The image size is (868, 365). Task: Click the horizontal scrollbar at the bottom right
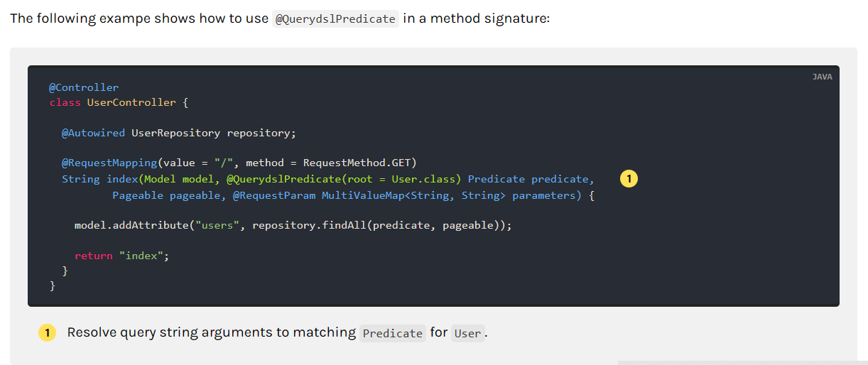(x=742, y=363)
